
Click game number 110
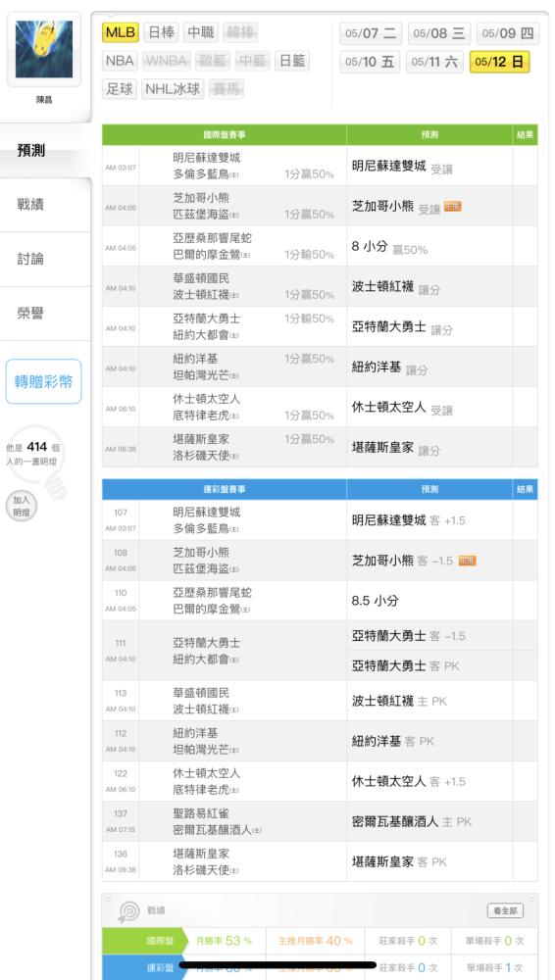pos(121,593)
